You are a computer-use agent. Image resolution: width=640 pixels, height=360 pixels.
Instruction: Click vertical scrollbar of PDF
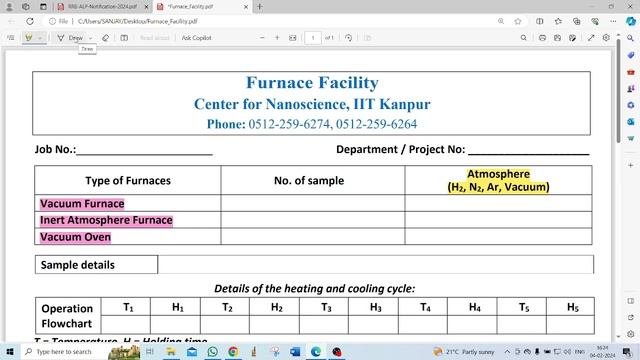point(618,90)
